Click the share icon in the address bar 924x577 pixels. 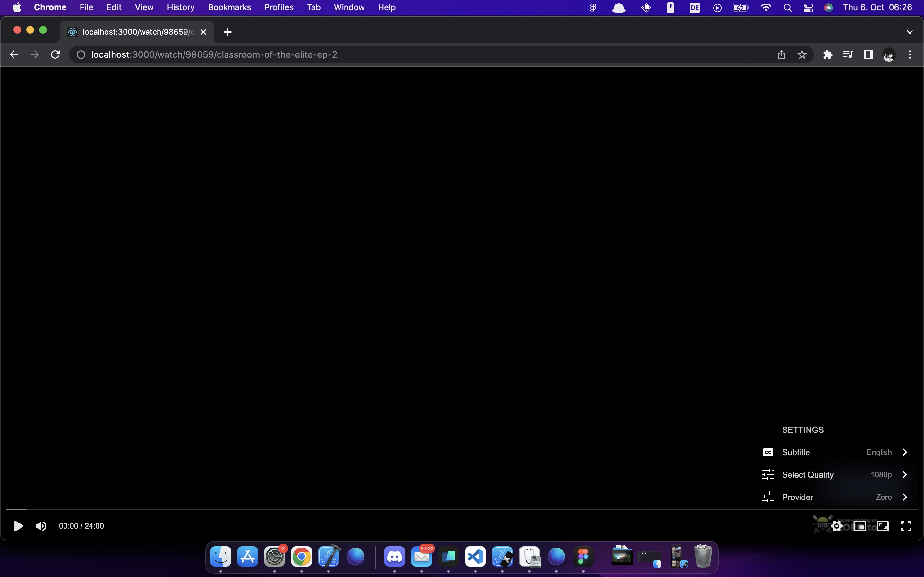point(781,54)
